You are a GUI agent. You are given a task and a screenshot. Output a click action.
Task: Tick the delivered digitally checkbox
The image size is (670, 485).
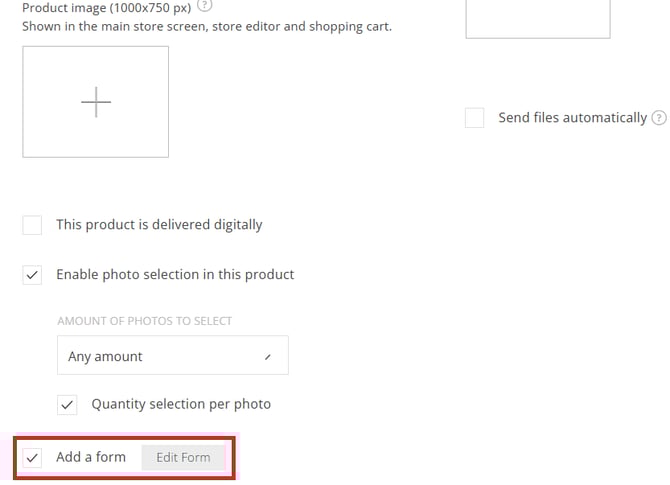[33, 225]
